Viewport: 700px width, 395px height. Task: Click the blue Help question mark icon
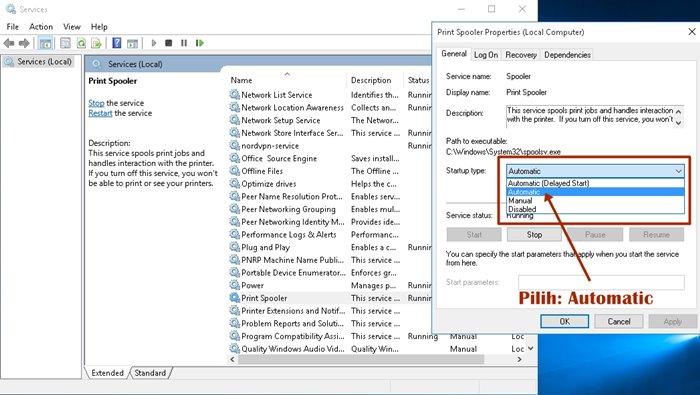click(117, 43)
